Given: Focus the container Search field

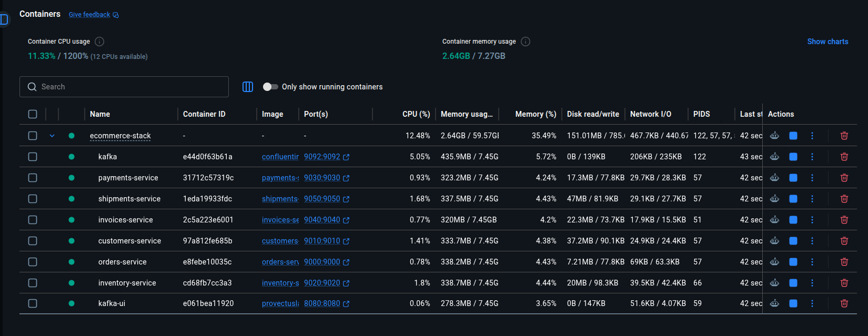Looking at the screenshot, I should click(124, 87).
